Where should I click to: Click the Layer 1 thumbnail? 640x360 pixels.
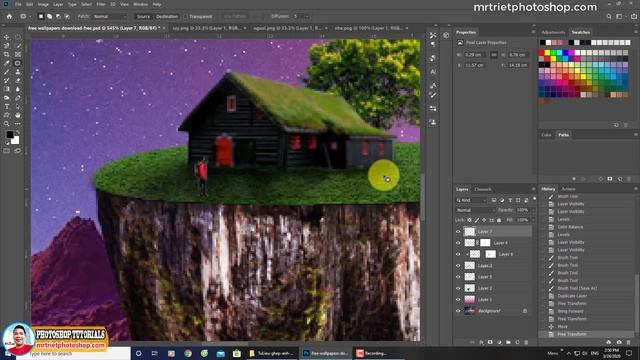pos(470,300)
